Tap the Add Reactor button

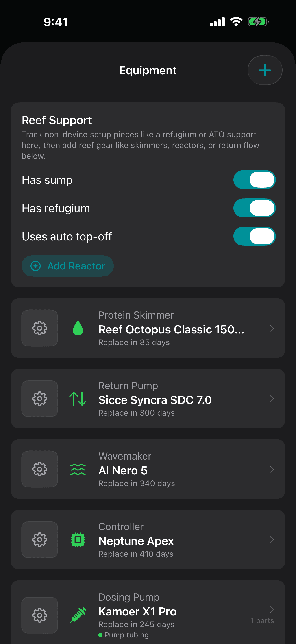68,266
